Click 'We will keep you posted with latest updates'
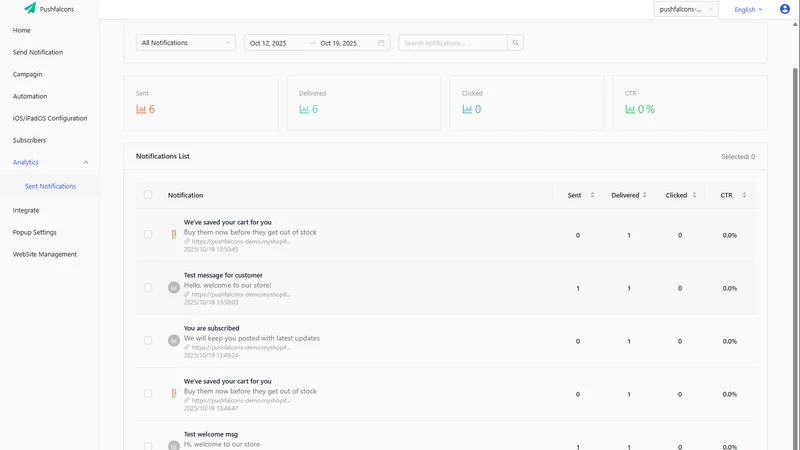Screen dimensions: 800x450 (252, 338)
